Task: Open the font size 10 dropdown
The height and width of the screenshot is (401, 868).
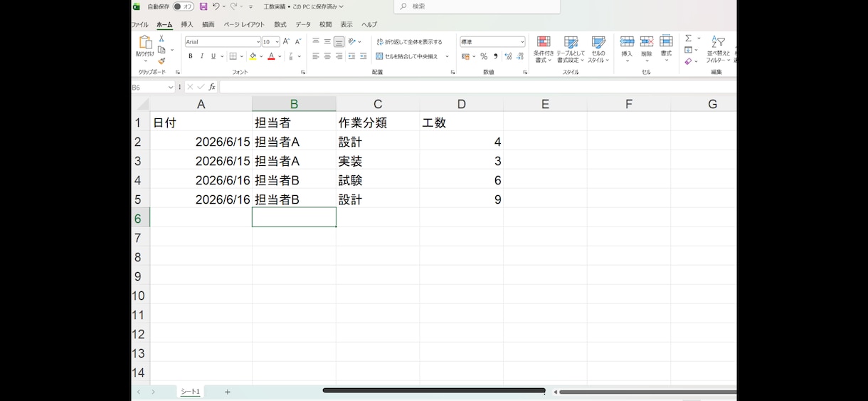Action: 277,42
